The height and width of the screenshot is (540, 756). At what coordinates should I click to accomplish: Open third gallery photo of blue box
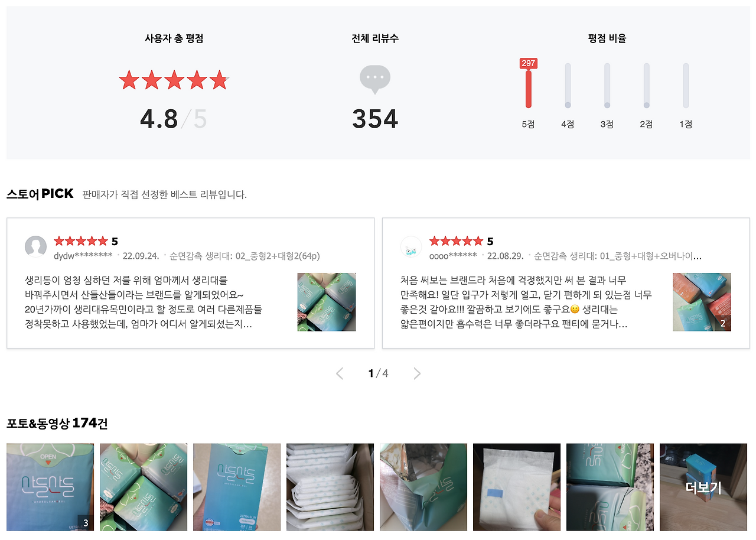pyautogui.click(x=237, y=487)
